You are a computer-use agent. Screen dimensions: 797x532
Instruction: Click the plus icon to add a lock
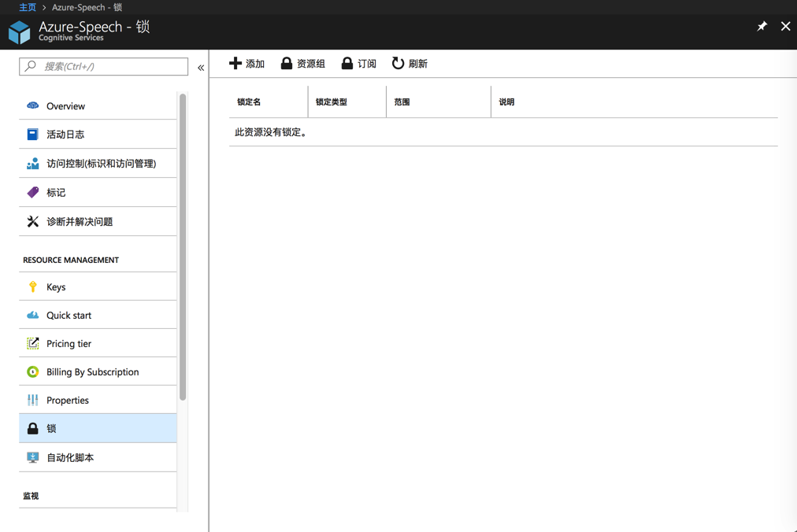(x=235, y=63)
